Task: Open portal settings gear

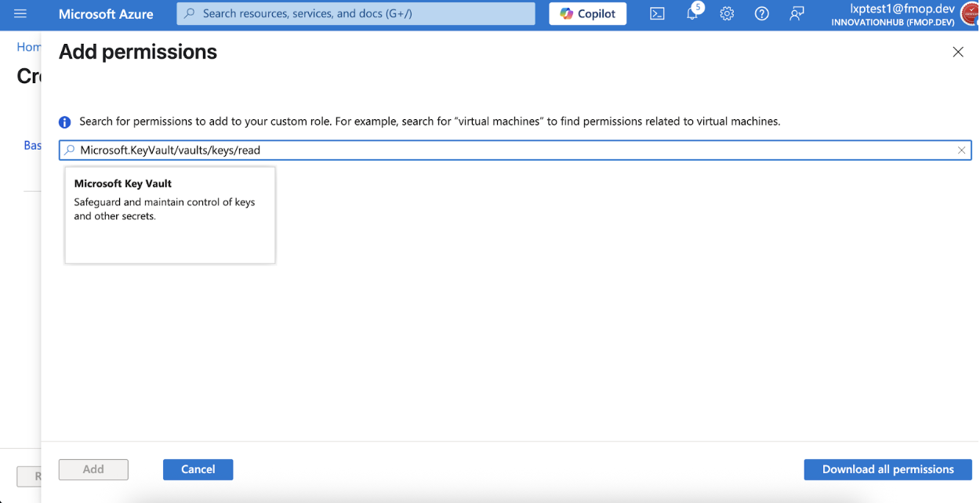Action: 727,14
